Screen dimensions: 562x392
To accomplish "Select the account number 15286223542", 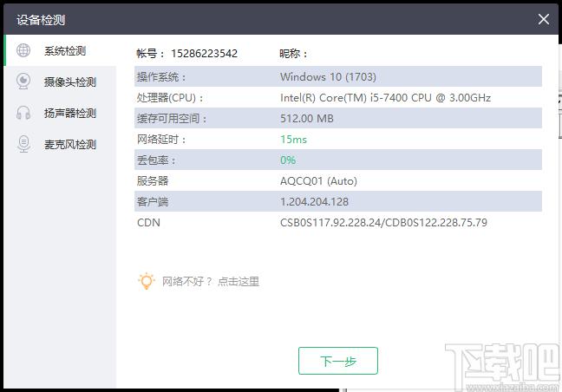I will tap(204, 54).
